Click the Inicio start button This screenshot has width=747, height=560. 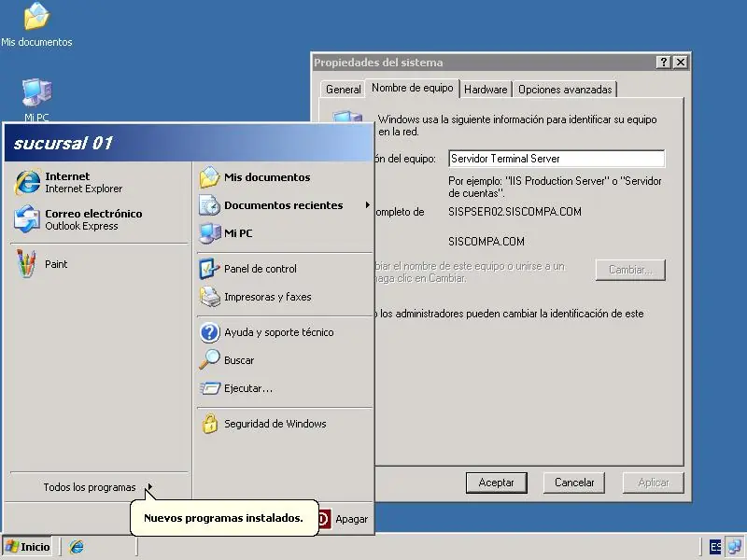[x=29, y=547]
